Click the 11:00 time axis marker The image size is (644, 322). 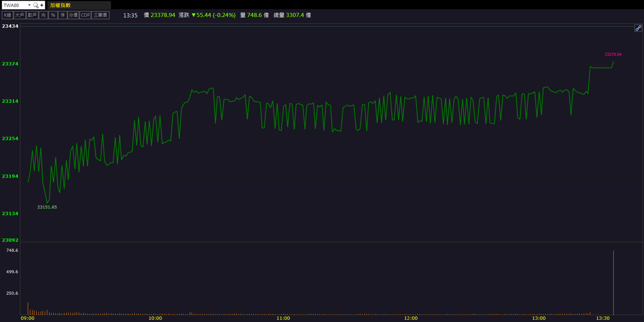(283, 318)
